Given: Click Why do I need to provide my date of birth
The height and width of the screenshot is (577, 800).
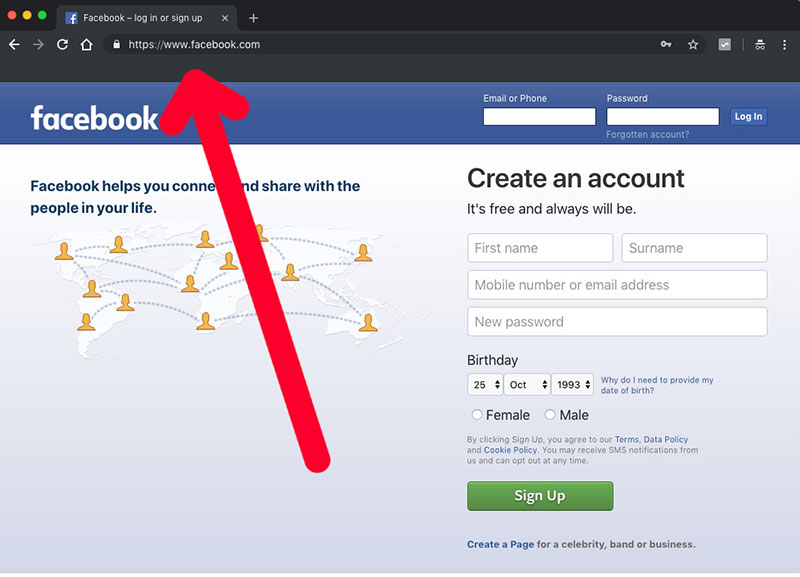Looking at the screenshot, I should [657, 385].
